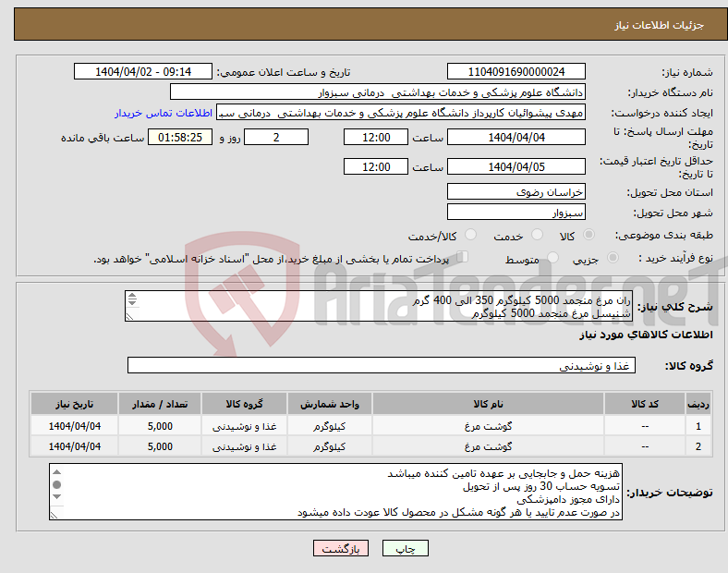This screenshot has height=573, width=728.
Task: Toggle the Islamic treasury payment checkbox
Action: coord(463,257)
